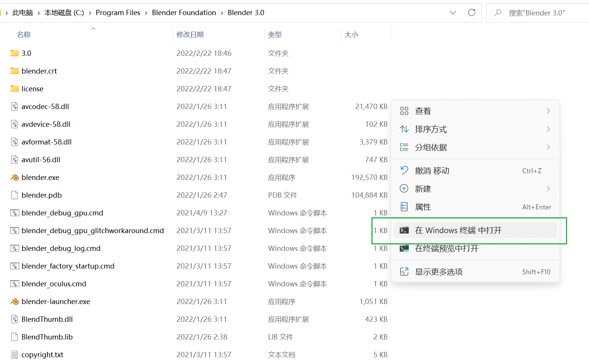Go to Blender Foundation breadcrumb
Image resolution: width=589 pixels, height=364 pixels.
pos(184,13)
